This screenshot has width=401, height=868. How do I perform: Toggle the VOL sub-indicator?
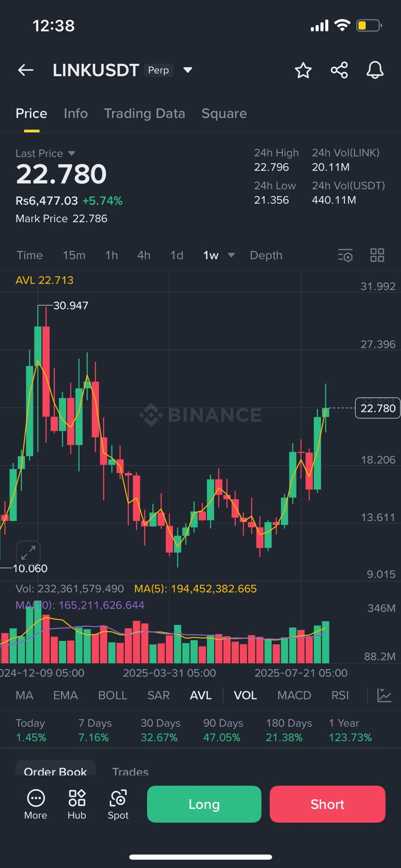pos(245,696)
